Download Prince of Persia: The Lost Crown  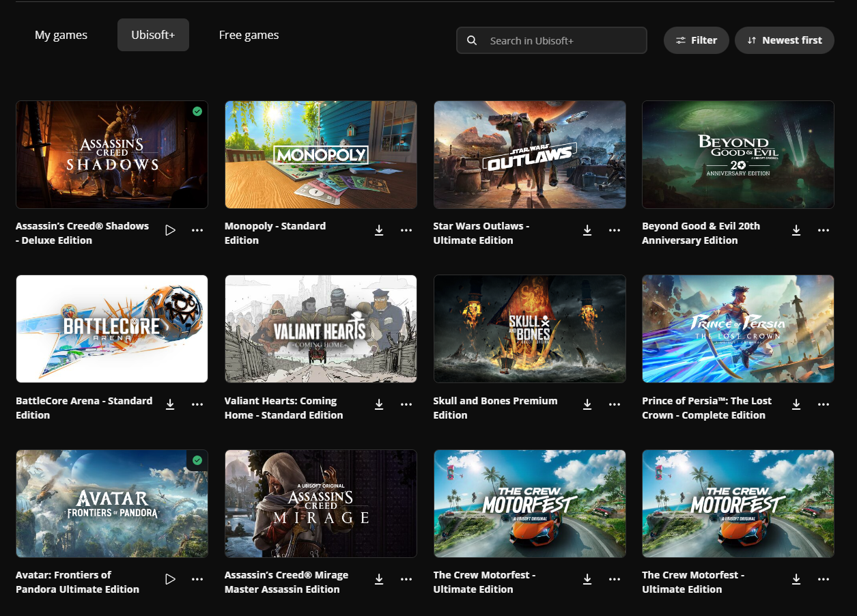point(796,404)
